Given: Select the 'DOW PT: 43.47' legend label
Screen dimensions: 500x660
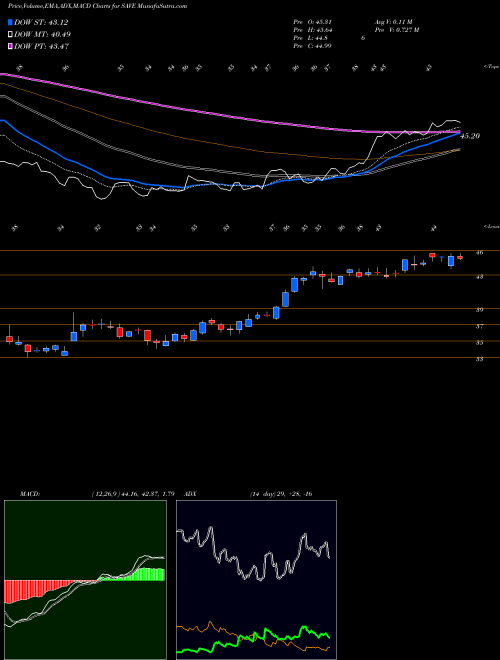Looking at the screenshot, I should click(42, 46).
